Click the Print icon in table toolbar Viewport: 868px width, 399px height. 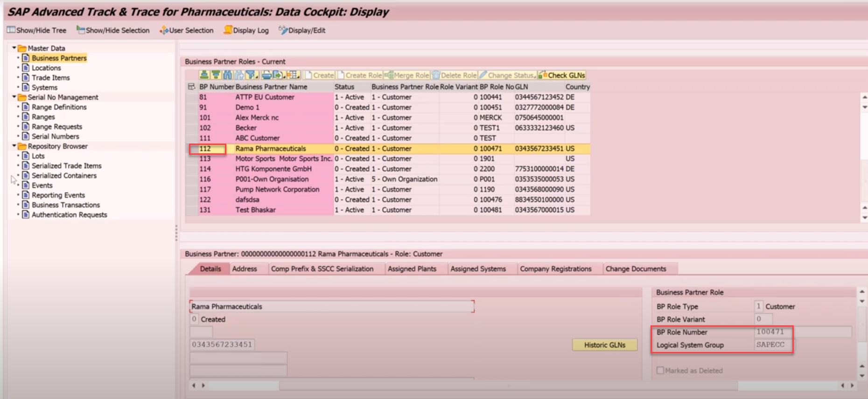(x=266, y=75)
